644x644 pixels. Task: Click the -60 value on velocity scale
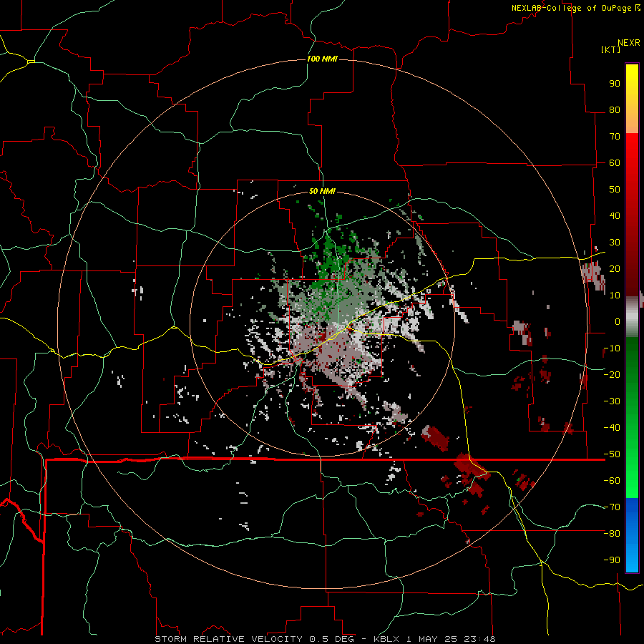[612, 481]
